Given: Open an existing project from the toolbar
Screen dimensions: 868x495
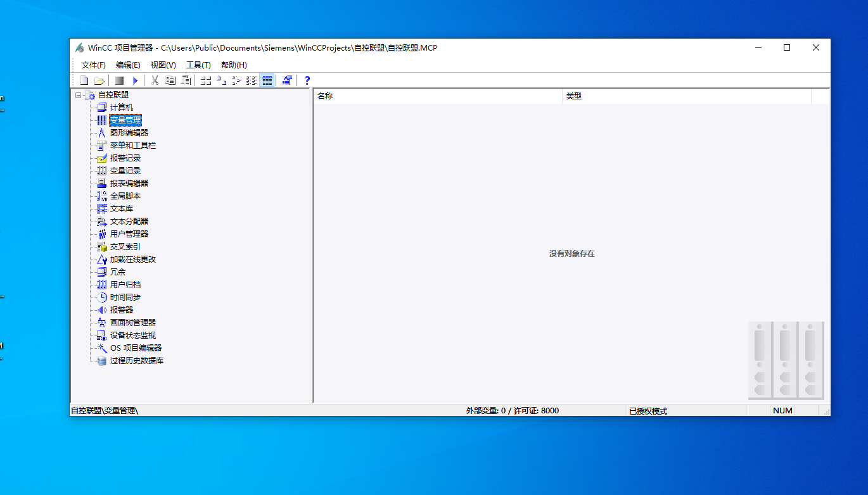Looking at the screenshot, I should click(99, 80).
